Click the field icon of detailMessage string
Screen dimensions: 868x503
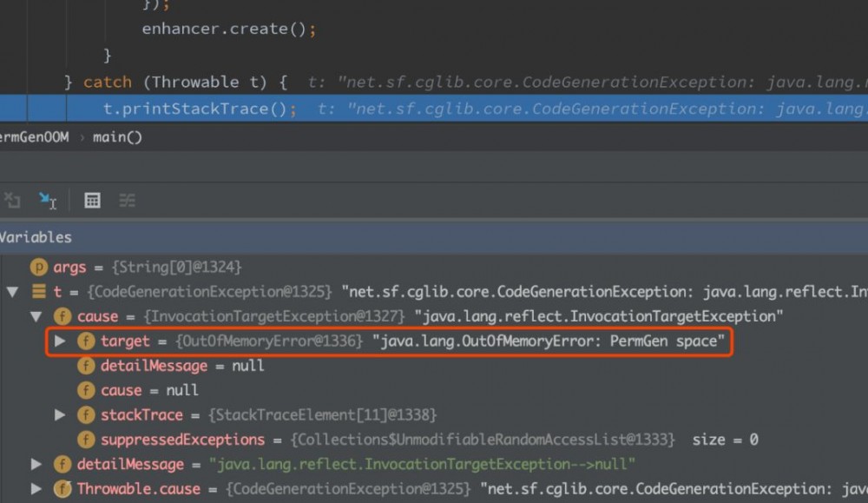coord(62,464)
